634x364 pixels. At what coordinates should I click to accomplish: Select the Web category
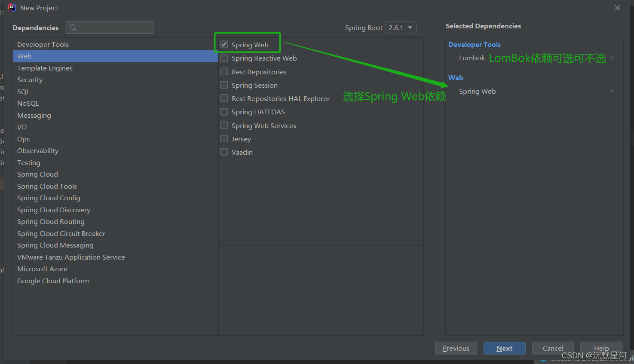(x=116, y=56)
